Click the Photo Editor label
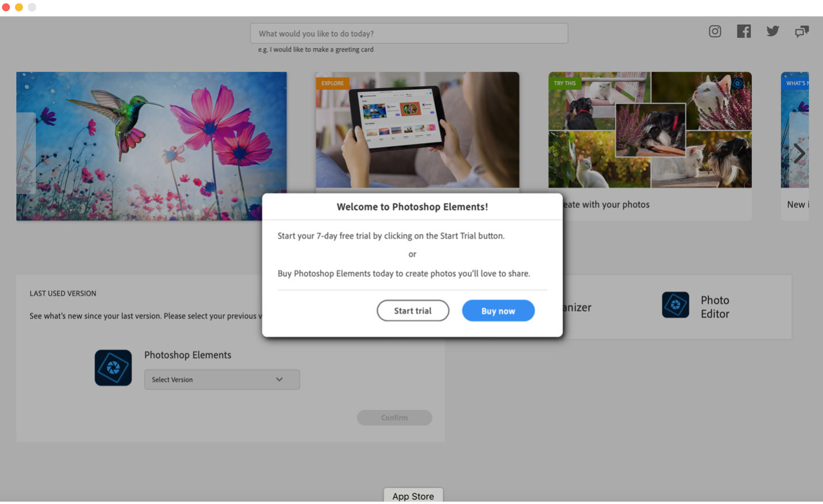Image resolution: width=823 pixels, height=504 pixels. click(x=715, y=307)
